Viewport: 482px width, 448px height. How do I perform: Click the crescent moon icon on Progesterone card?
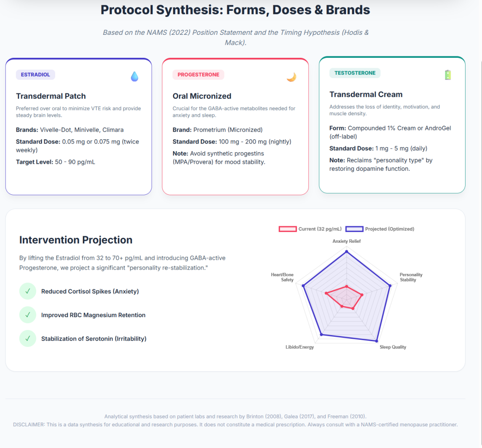[x=291, y=77]
